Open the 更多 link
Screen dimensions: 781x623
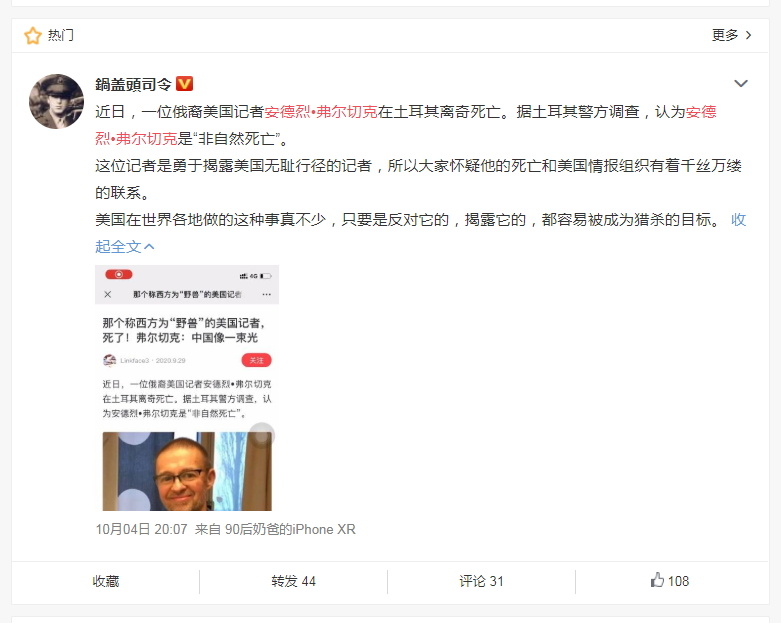[x=725, y=35]
